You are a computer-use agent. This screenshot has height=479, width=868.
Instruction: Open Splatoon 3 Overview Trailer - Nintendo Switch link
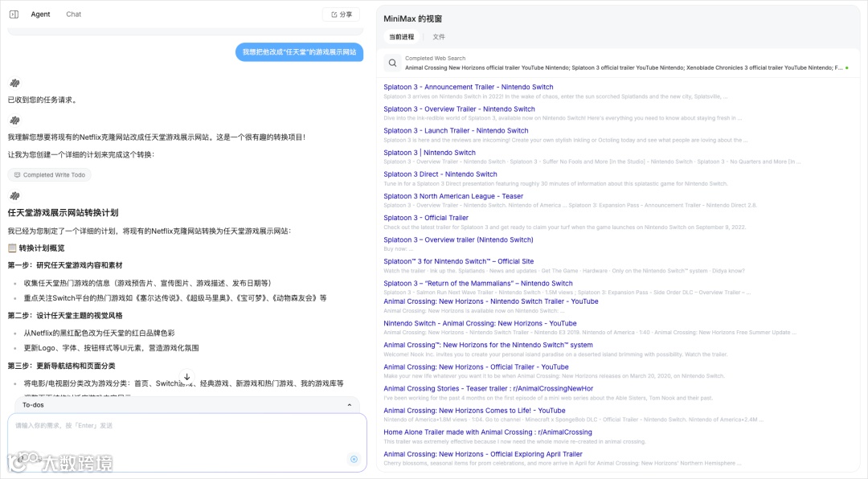click(x=460, y=109)
